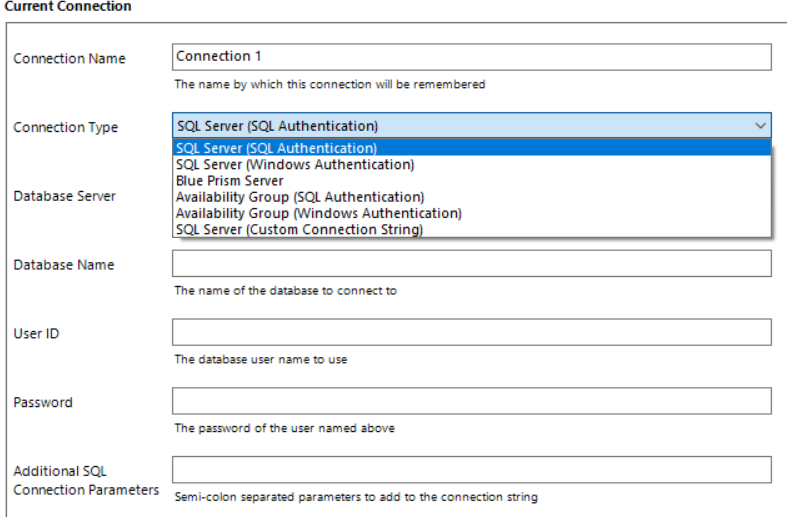Click the Connection Type dropdown chevron arrow
The width and height of the screenshot is (787, 517).
click(x=761, y=126)
